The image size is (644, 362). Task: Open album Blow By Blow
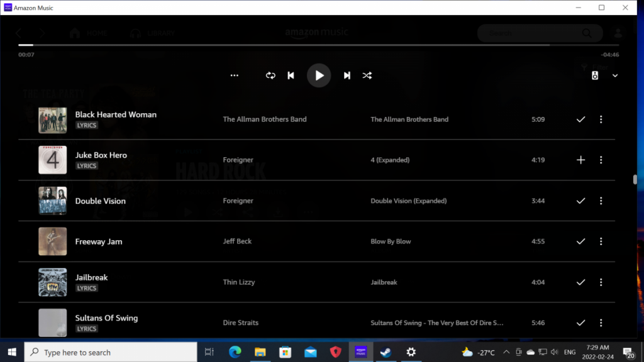391,241
